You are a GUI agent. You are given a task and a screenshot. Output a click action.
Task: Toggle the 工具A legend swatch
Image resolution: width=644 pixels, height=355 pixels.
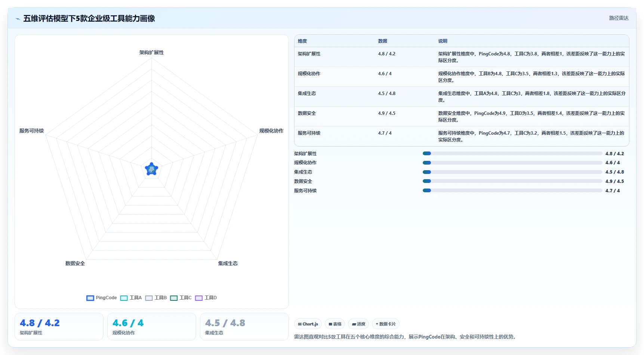tap(124, 298)
